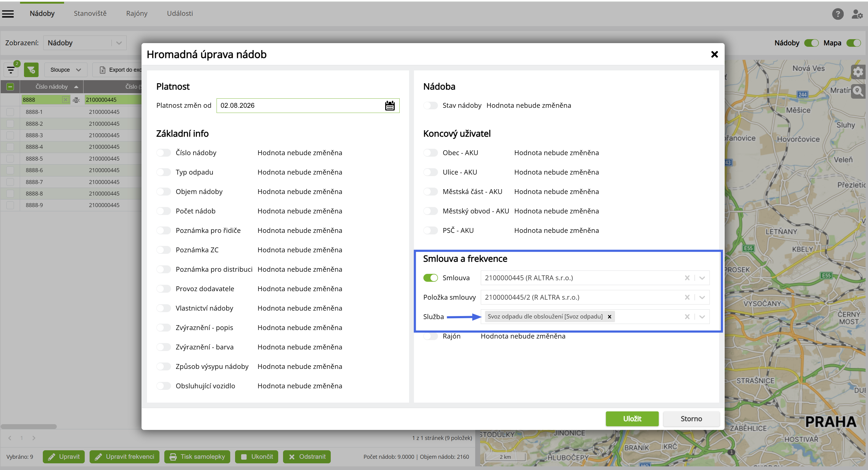Open the map settings gear icon
The height and width of the screenshot is (470, 868).
pos(858,72)
